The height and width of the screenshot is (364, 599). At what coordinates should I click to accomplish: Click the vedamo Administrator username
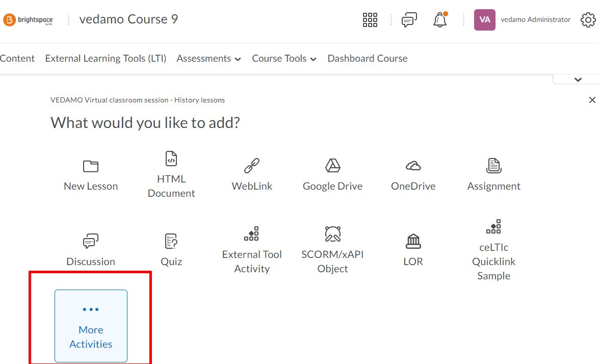click(536, 19)
